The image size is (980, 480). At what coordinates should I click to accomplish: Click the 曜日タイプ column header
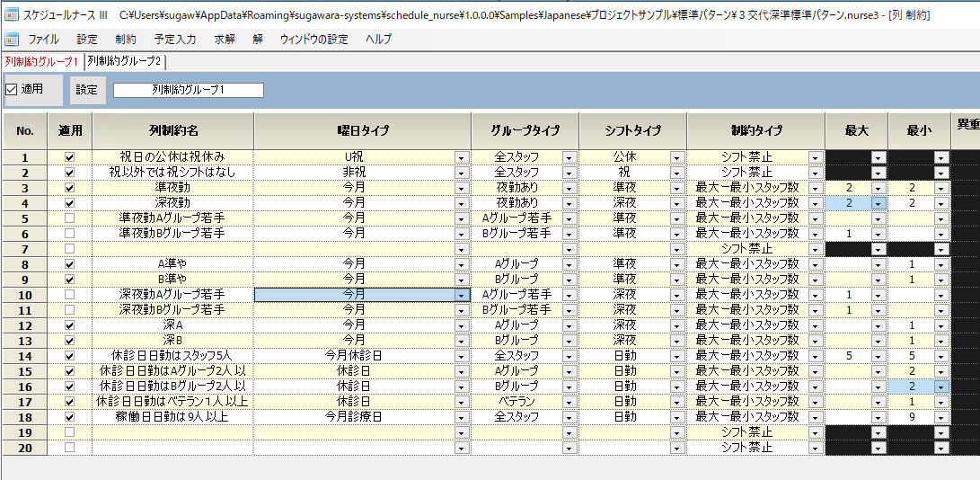tap(363, 131)
